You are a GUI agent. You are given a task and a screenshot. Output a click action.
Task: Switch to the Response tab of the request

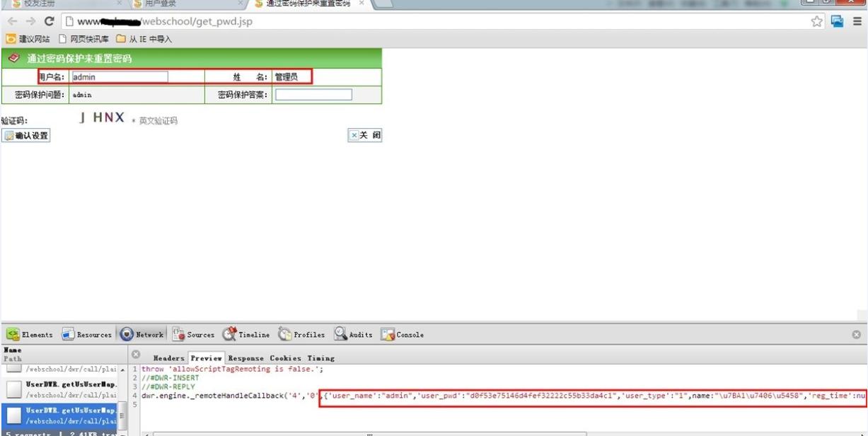(246, 358)
